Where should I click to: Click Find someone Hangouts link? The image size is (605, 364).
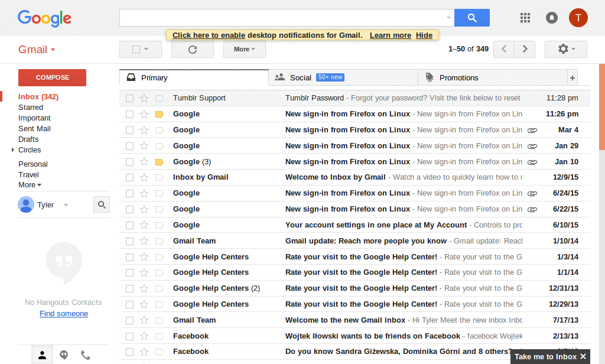click(x=64, y=314)
